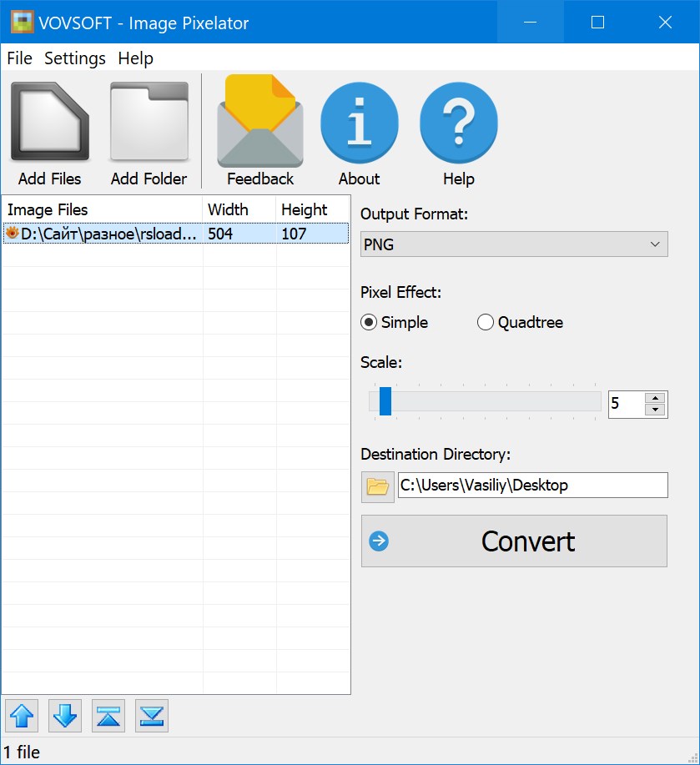Click the Scale slider handle
This screenshot has width=700, height=765.
[385, 401]
